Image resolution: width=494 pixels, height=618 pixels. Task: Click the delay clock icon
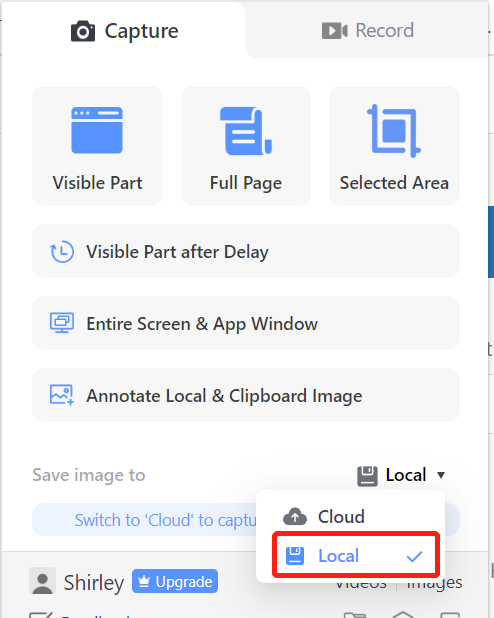tap(62, 251)
